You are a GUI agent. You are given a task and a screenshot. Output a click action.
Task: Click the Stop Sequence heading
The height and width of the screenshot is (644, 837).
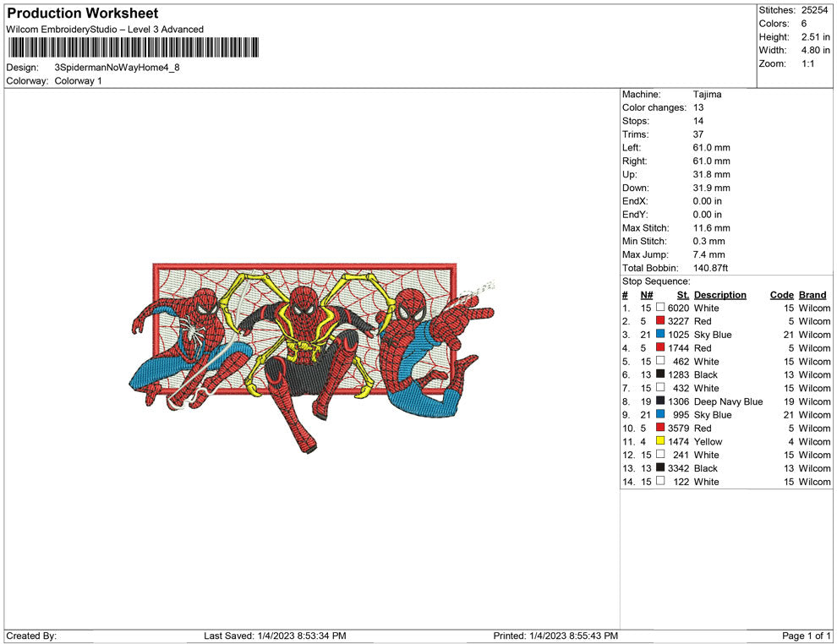pyautogui.click(x=656, y=281)
